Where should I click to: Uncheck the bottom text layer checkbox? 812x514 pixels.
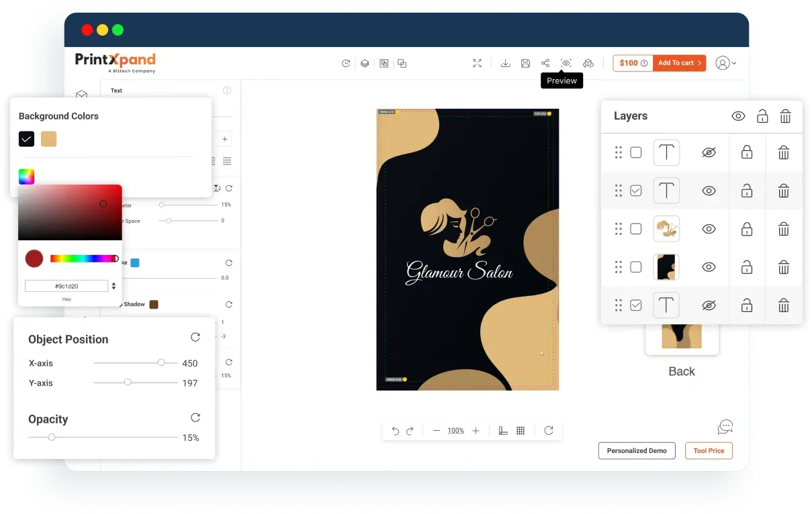tap(636, 305)
